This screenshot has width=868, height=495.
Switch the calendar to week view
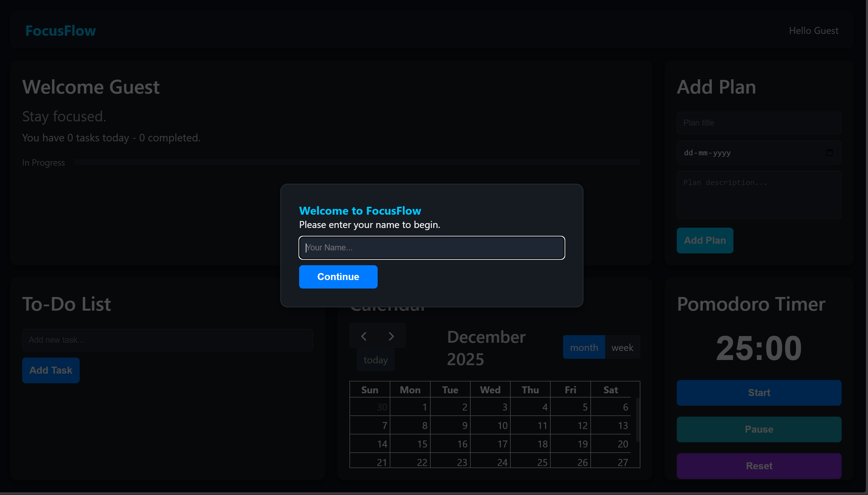point(623,347)
